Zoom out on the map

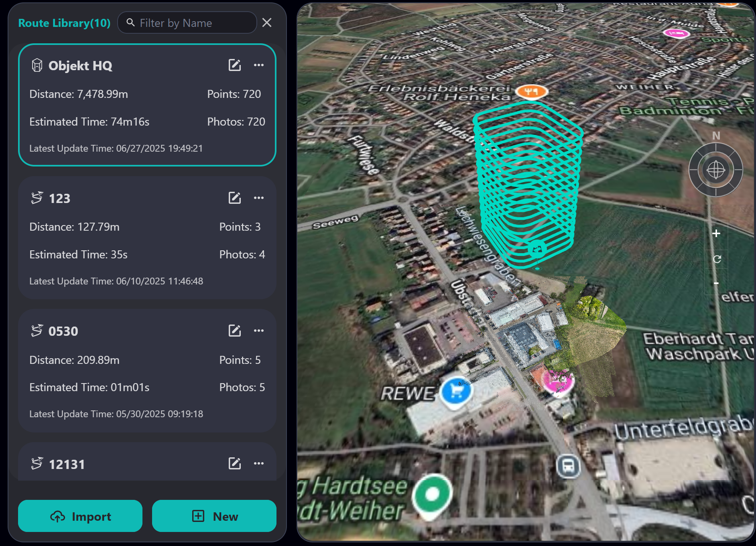[716, 283]
